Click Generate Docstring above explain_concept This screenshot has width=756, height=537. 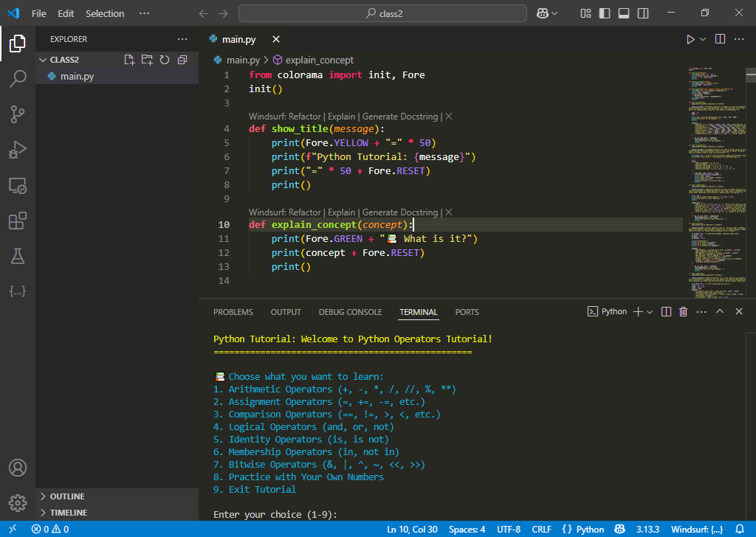tap(399, 212)
